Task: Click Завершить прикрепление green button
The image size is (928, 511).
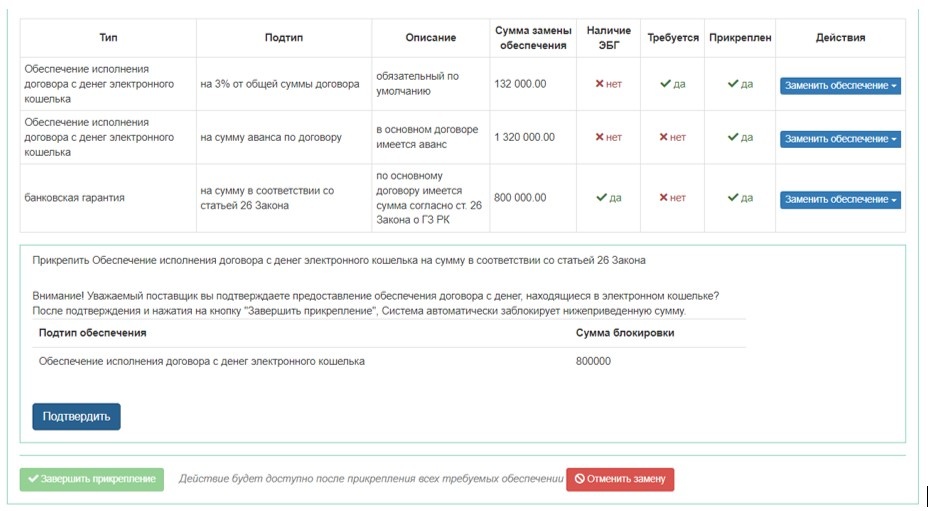Action: [90, 479]
